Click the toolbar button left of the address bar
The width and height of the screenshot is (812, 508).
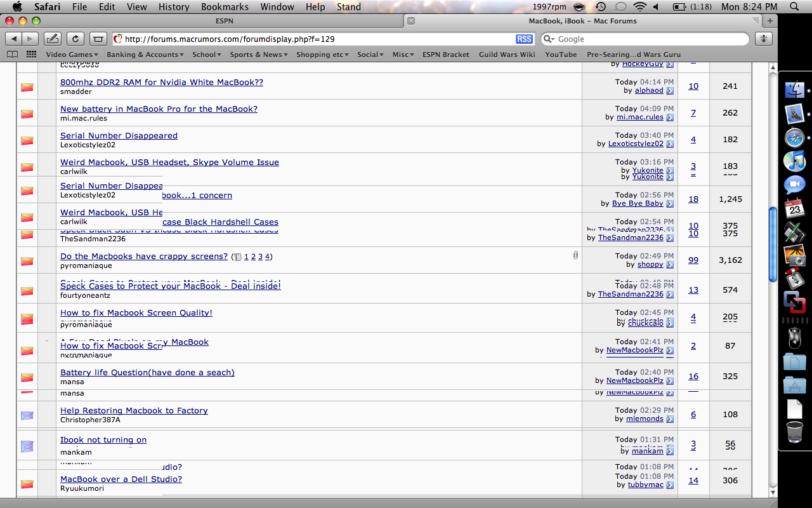point(98,39)
